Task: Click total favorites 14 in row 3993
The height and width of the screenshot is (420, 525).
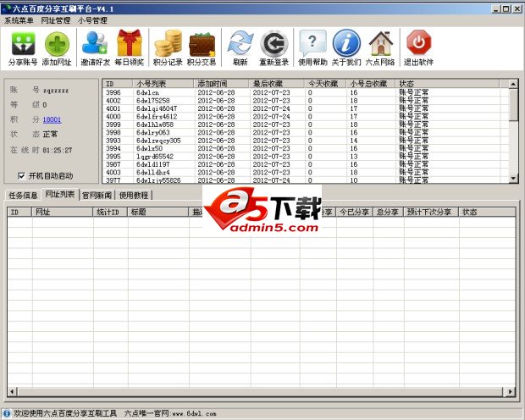Action: tap(354, 141)
